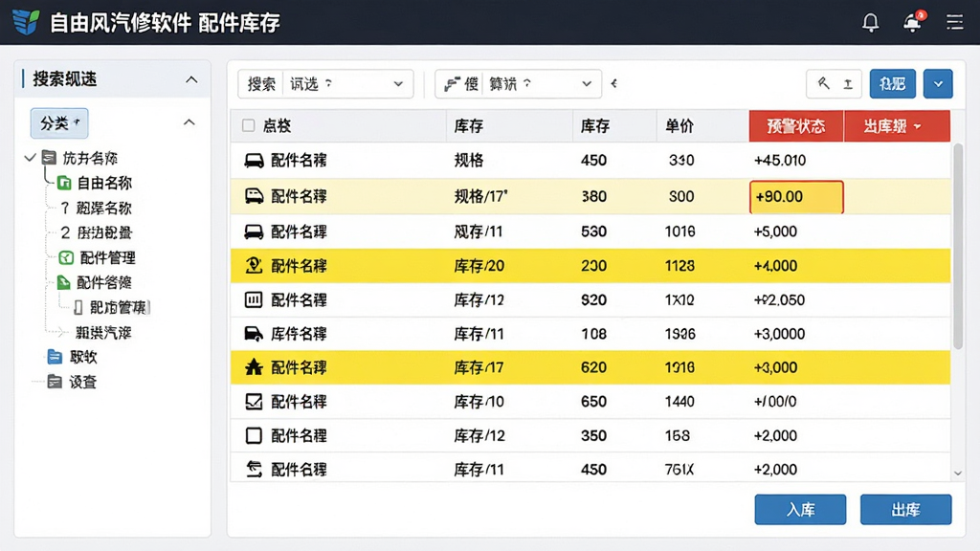This screenshot has width=980, height=551.
Task: Click the panel icon in the 库存/12 920 row
Action: click(253, 299)
